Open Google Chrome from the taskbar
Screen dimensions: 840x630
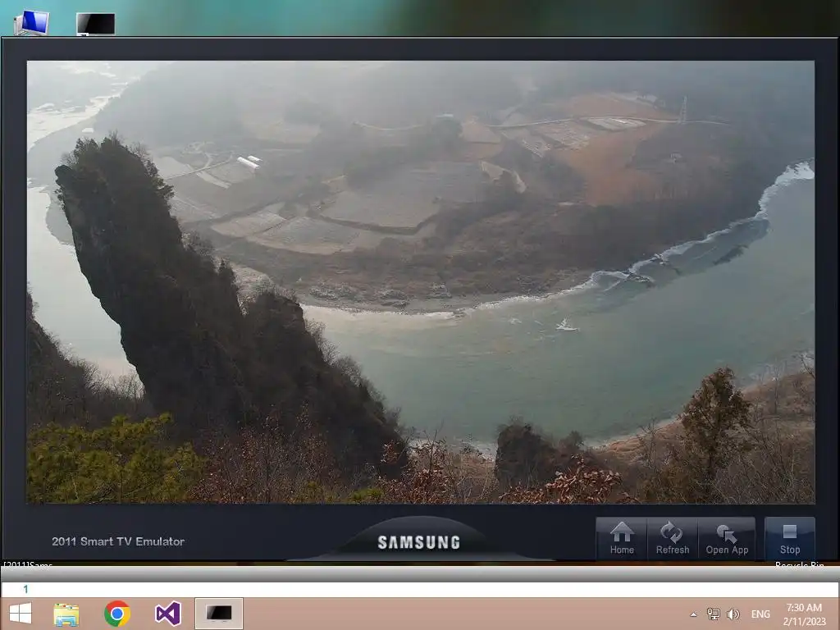click(x=116, y=614)
